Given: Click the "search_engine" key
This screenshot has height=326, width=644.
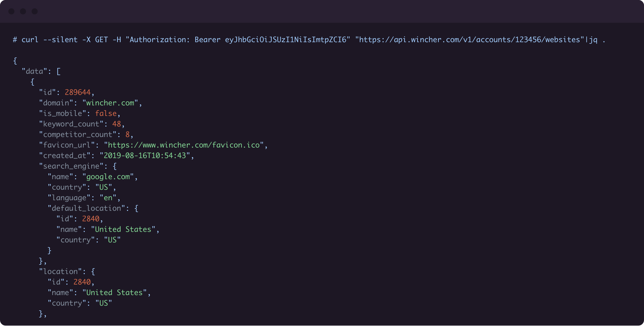Looking at the screenshot, I should click(x=71, y=166).
